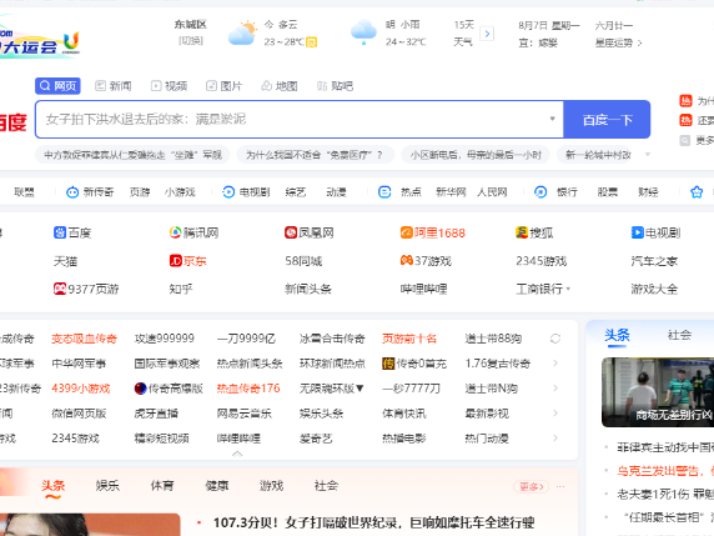
Task: Expand row arrow next to 最新影视
Action: coord(555,413)
